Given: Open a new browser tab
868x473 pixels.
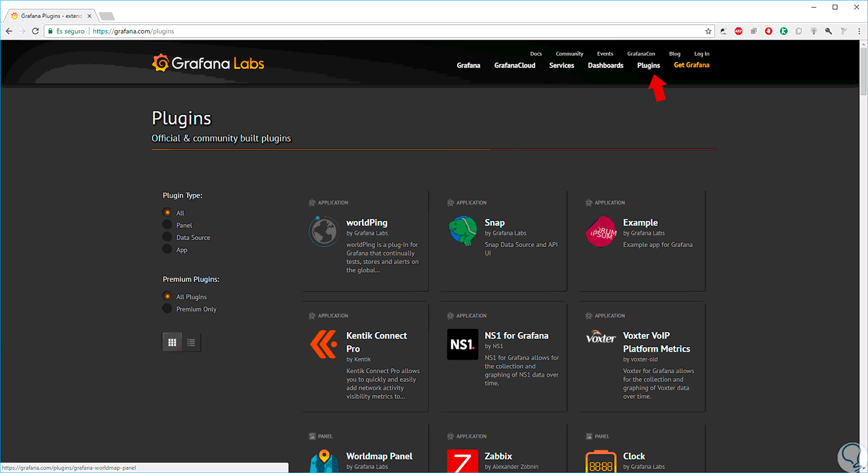Looking at the screenshot, I should [107, 16].
